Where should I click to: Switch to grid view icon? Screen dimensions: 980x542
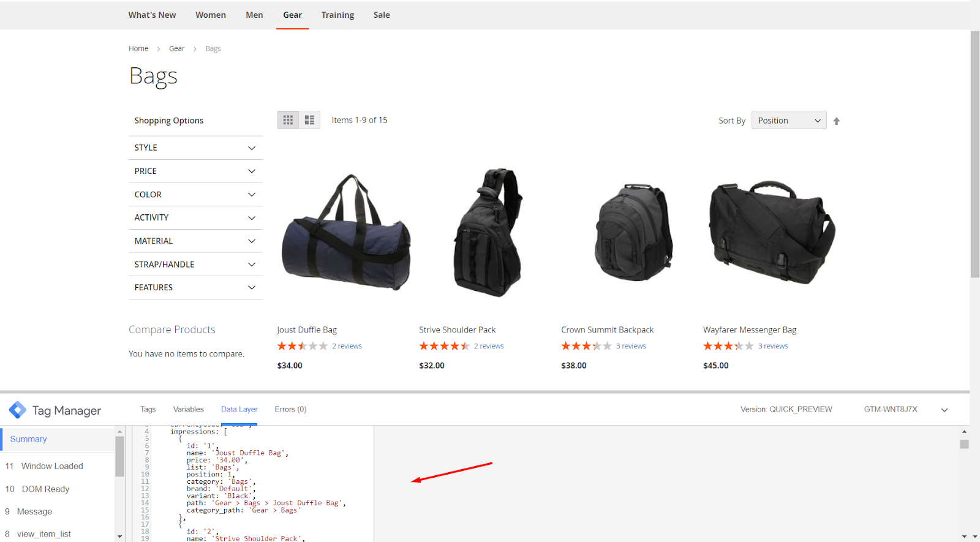point(288,120)
